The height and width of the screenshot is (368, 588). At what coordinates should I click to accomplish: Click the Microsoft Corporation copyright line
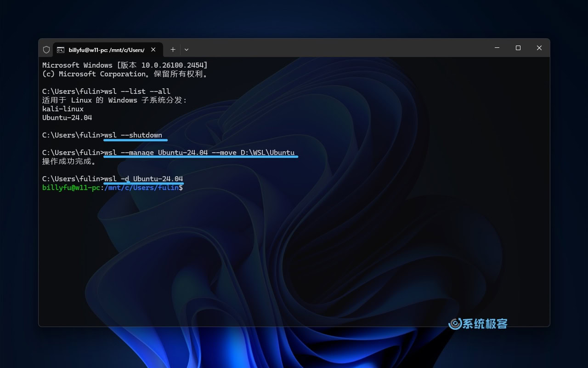point(125,74)
